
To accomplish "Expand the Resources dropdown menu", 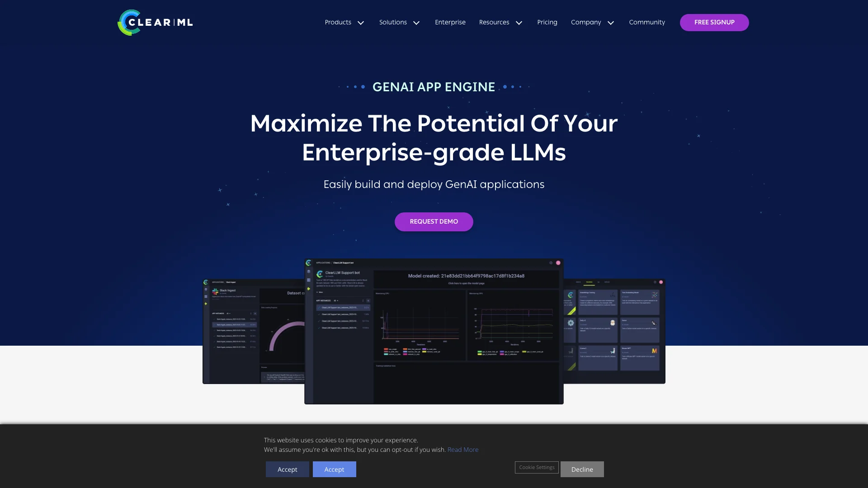I will (x=500, y=22).
